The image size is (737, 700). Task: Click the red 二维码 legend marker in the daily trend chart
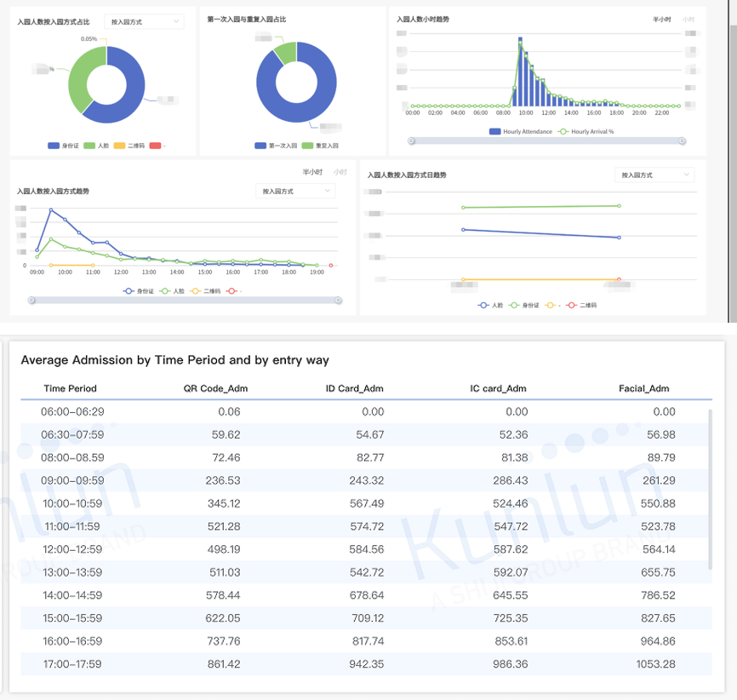[x=571, y=306]
